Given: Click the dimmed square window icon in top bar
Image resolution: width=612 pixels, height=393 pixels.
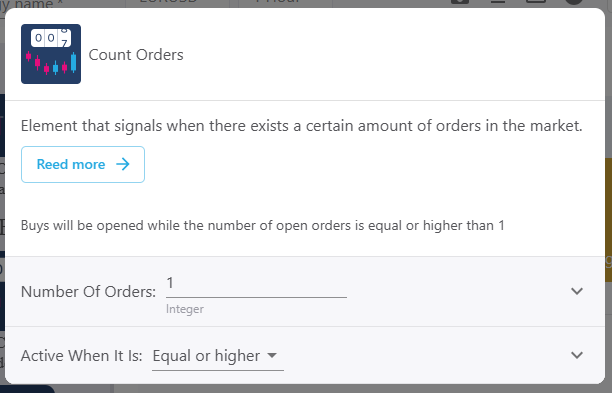Looking at the screenshot, I should [x=536, y=2].
